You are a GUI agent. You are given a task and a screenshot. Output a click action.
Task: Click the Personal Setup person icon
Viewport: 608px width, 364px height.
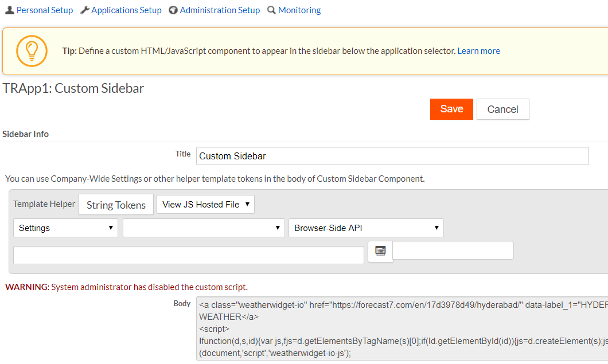(x=9, y=10)
